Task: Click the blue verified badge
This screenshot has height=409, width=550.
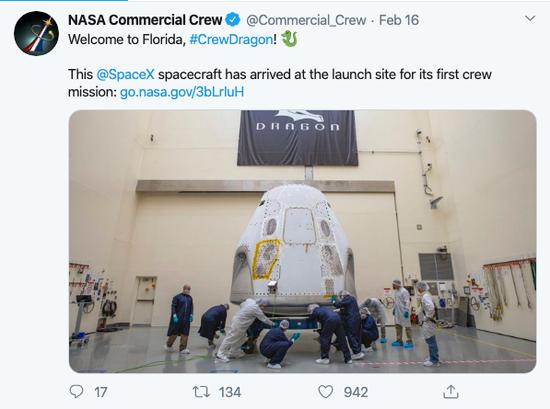Action: point(233,20)
